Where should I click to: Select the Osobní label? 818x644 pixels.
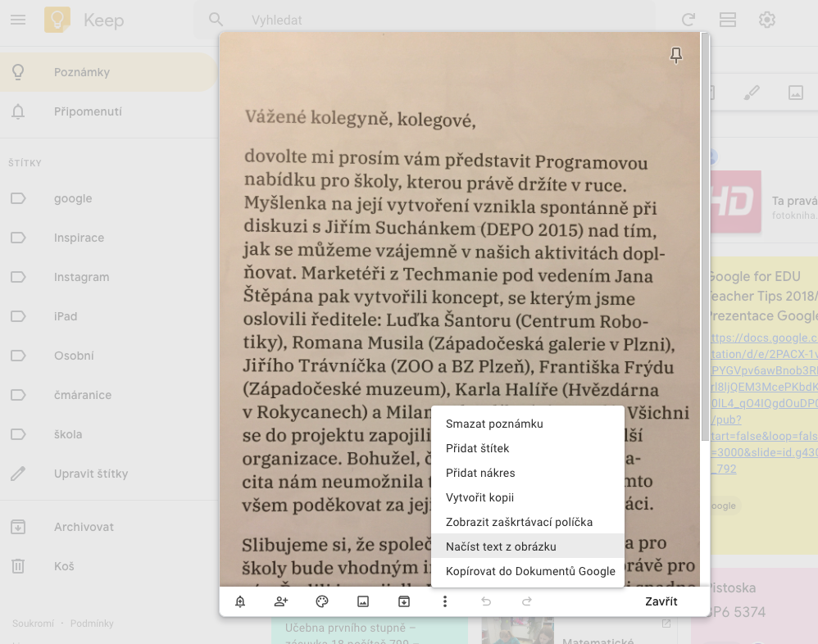pyautogui.click(x=108, y=356)
